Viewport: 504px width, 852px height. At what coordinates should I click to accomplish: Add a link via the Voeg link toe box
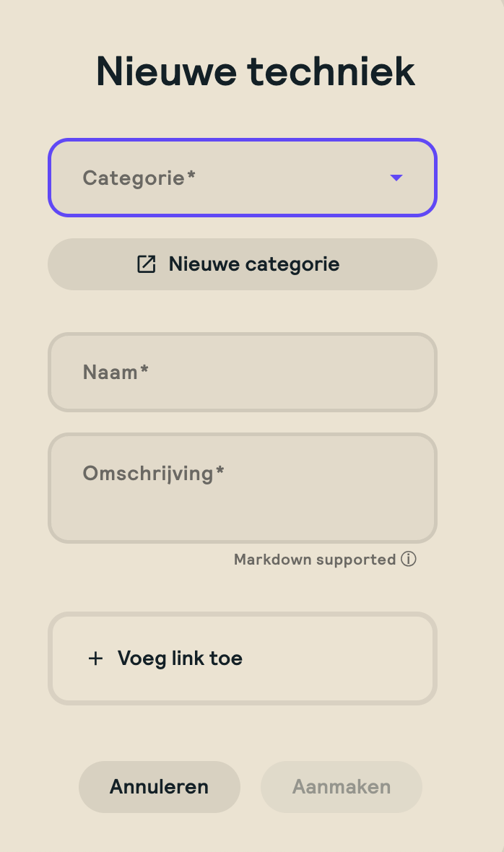coord(243,658)
